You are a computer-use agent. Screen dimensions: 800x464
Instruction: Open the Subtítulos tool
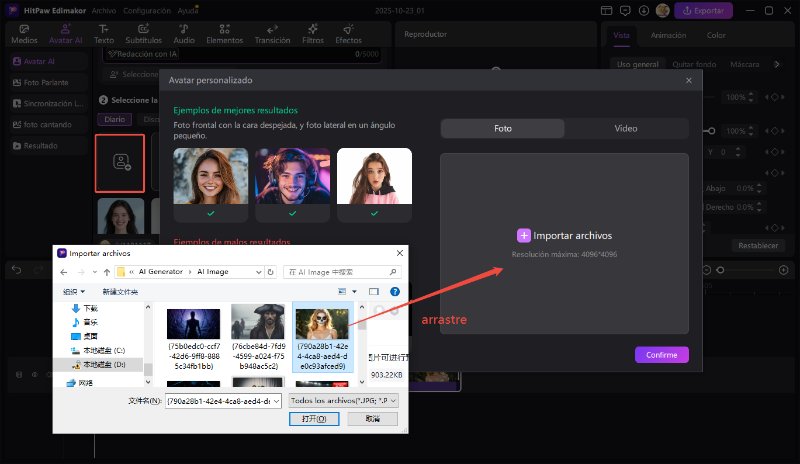pos(143,35)
